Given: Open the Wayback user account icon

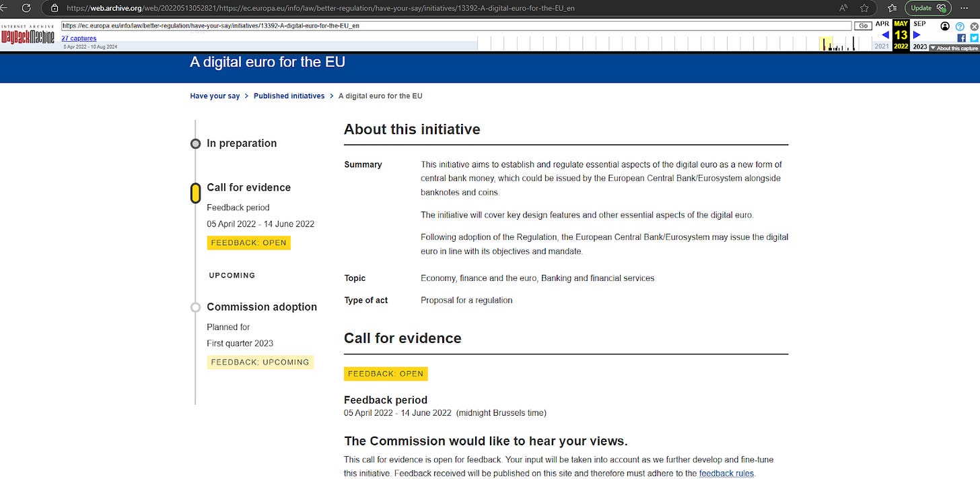Looking at the screenshot, I should tap(945, 26).
